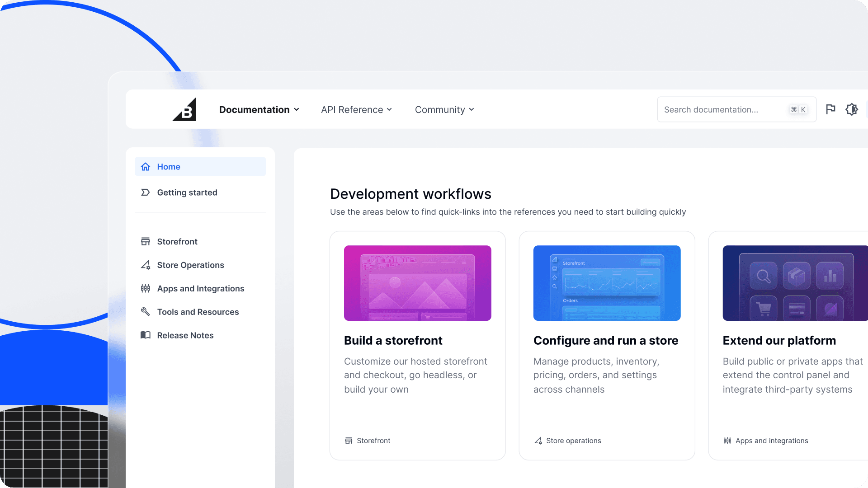Click the Apps and Integrations icon
This screenshot has width=868, height=488.
pyautogui.click(x=146, y=289)
